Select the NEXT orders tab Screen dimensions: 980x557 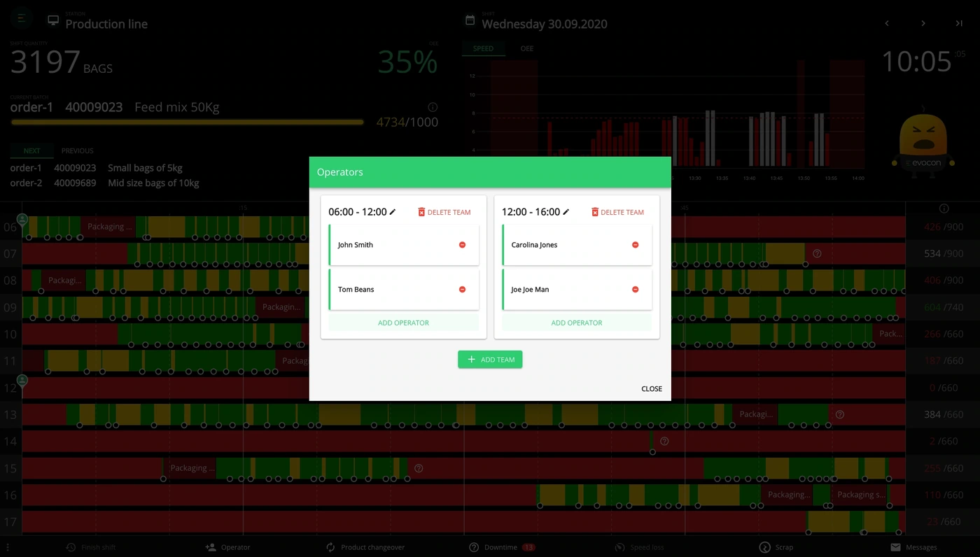pyautogui.click(x=31, y=150)
